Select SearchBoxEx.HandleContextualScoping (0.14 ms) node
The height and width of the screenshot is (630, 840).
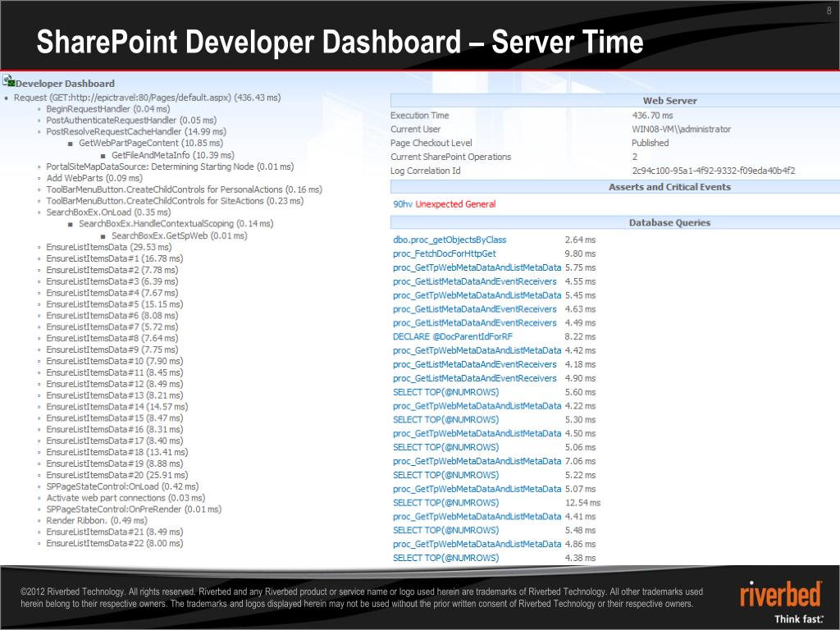[x=176, y=223]
